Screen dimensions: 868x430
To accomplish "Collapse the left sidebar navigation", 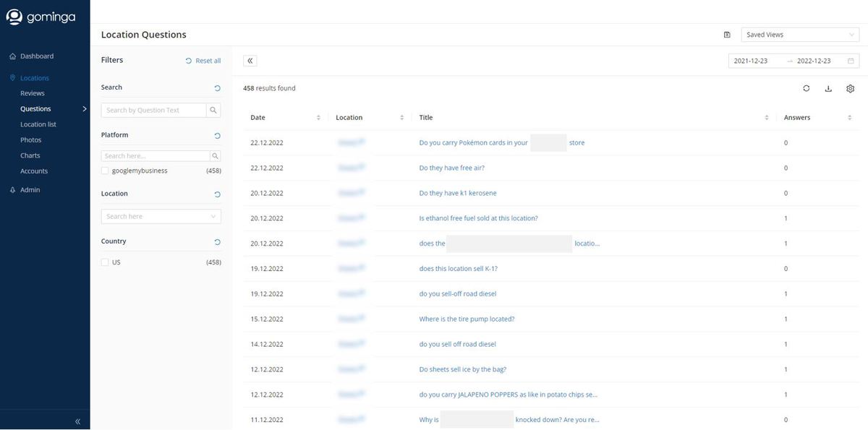I will point(77,421).
